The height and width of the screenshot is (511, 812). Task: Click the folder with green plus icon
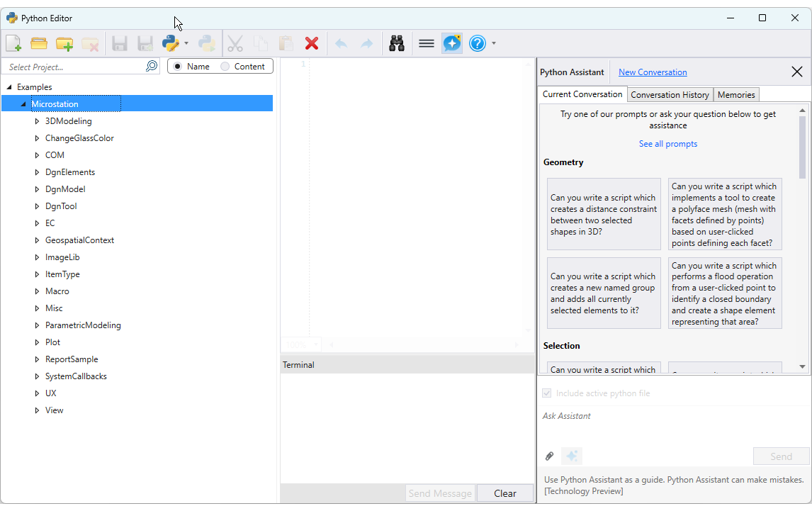[64, 43]
